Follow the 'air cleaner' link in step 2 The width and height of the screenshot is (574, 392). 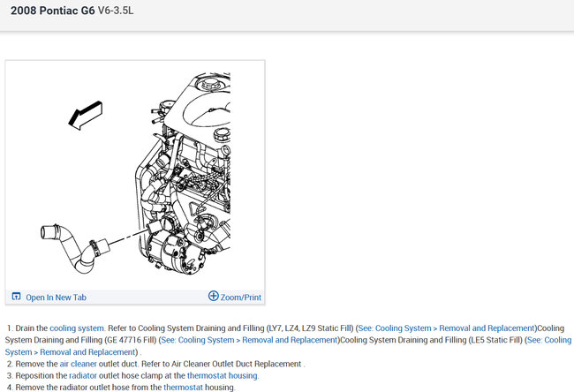79,364
